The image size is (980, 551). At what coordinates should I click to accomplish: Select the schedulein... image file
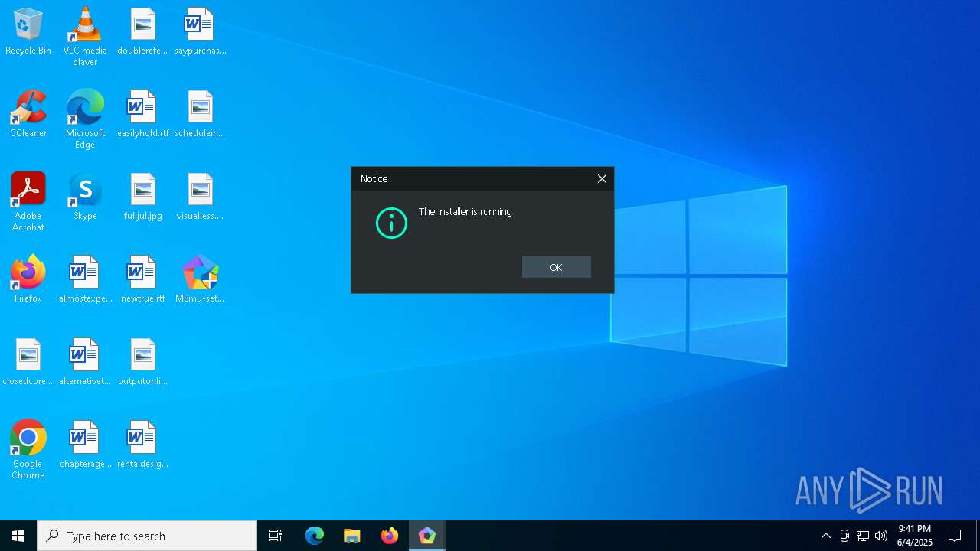pos(200,115)
